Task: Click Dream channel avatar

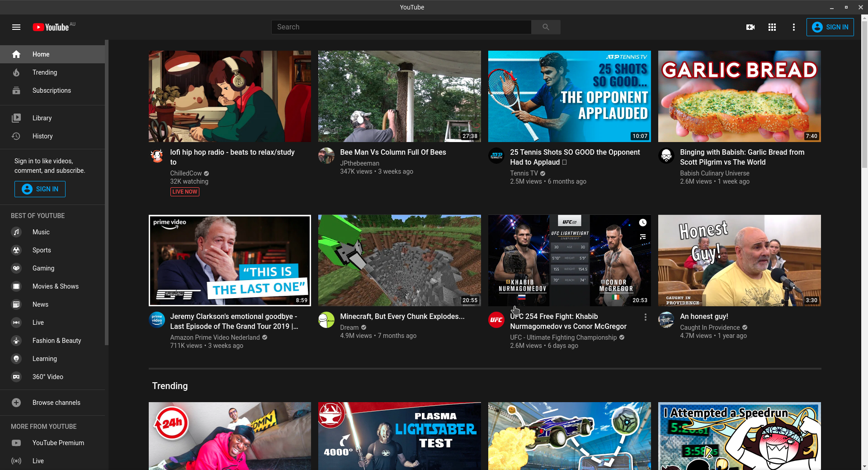Action: pos(326,320)
